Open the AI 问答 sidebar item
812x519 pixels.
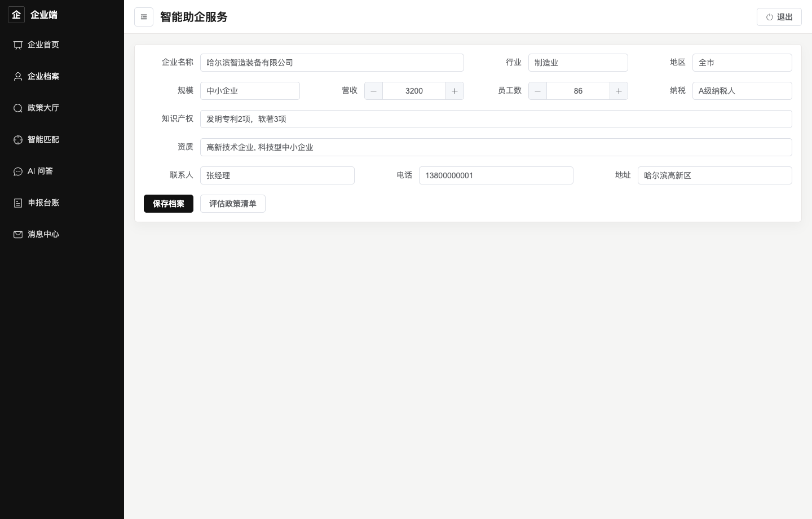pos(62,171)
